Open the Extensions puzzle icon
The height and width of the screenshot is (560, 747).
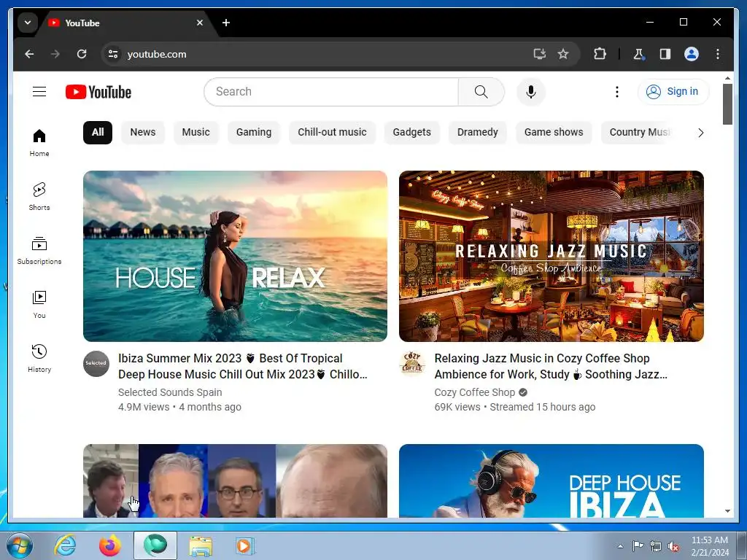click(x=600, y=54)
